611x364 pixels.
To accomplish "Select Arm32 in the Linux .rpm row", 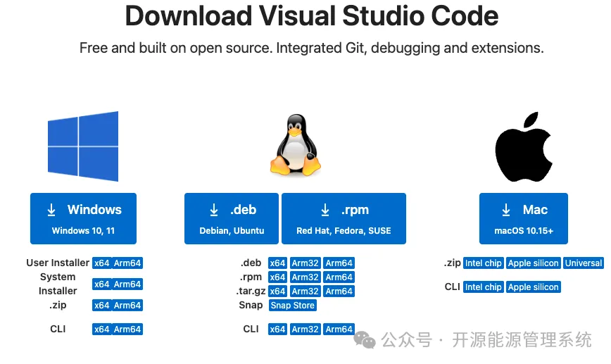I will pyautogui.click(x=305, y=277).
